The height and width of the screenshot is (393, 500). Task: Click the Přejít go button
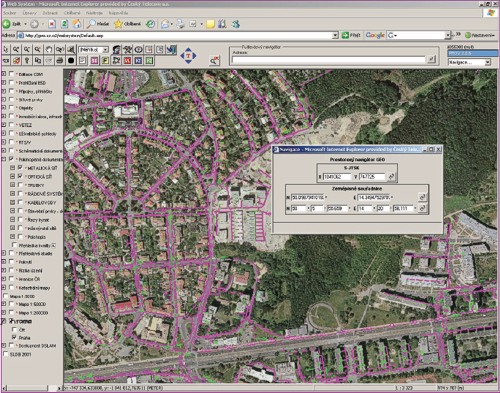click(x=351, y=35)
